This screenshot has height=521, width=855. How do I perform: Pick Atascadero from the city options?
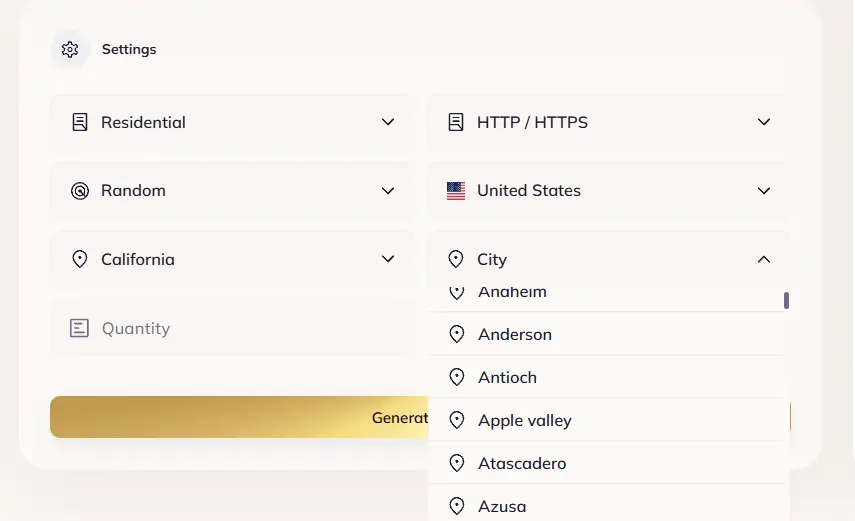click(x=522, y=463)
